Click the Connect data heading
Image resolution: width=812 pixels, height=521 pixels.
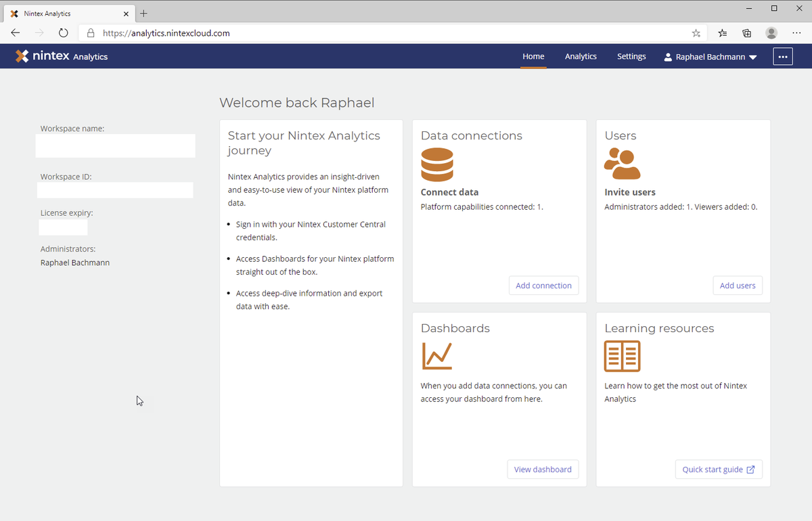click(x=449, y=192)
